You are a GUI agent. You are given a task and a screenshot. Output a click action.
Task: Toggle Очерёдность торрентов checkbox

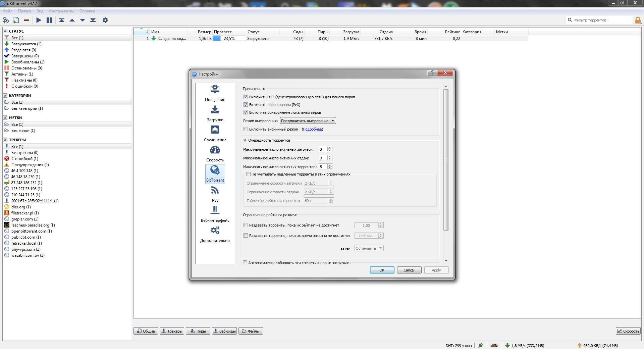(245, 140)
